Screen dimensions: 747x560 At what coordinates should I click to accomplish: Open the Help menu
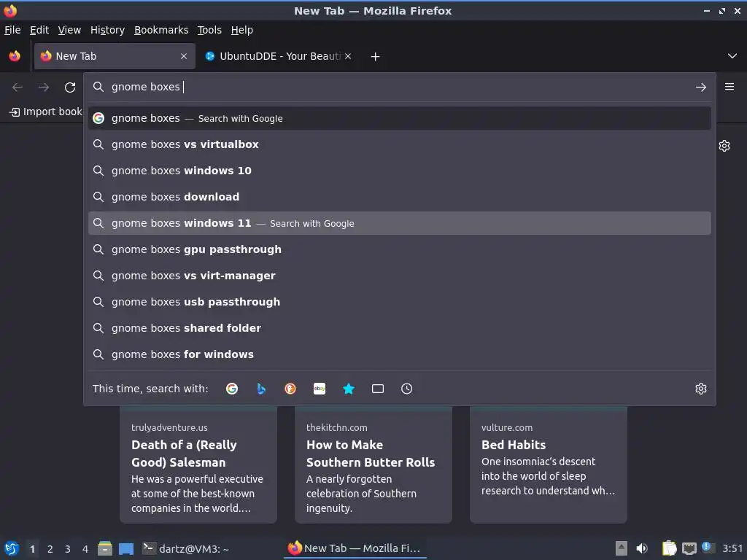point(242,30)
